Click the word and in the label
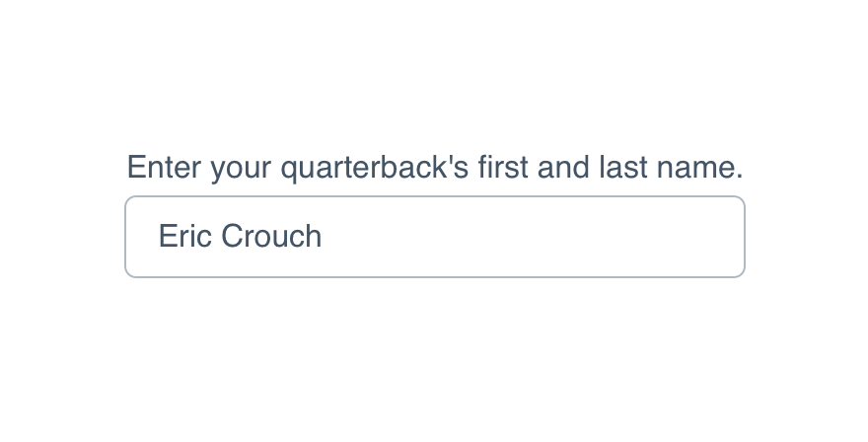 pos(563,168)
